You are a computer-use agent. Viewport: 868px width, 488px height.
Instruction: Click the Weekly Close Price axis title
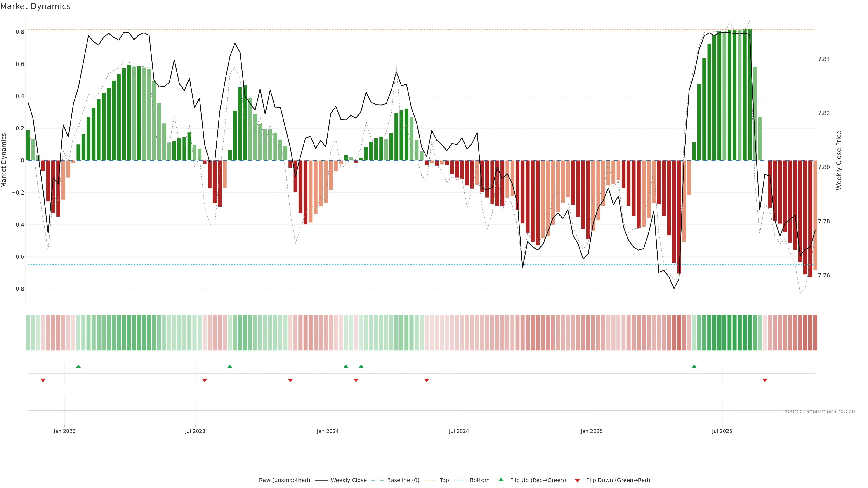pos(839,160)
